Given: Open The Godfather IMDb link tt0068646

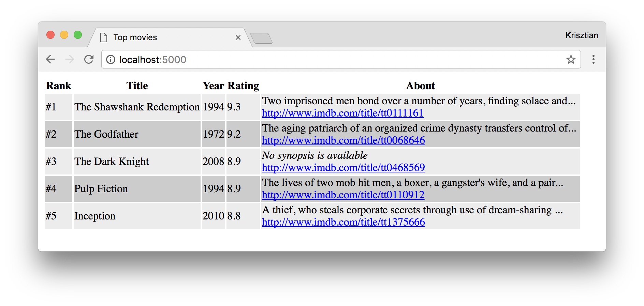Looking at the screenshot, I should click(x=343, y=140).
